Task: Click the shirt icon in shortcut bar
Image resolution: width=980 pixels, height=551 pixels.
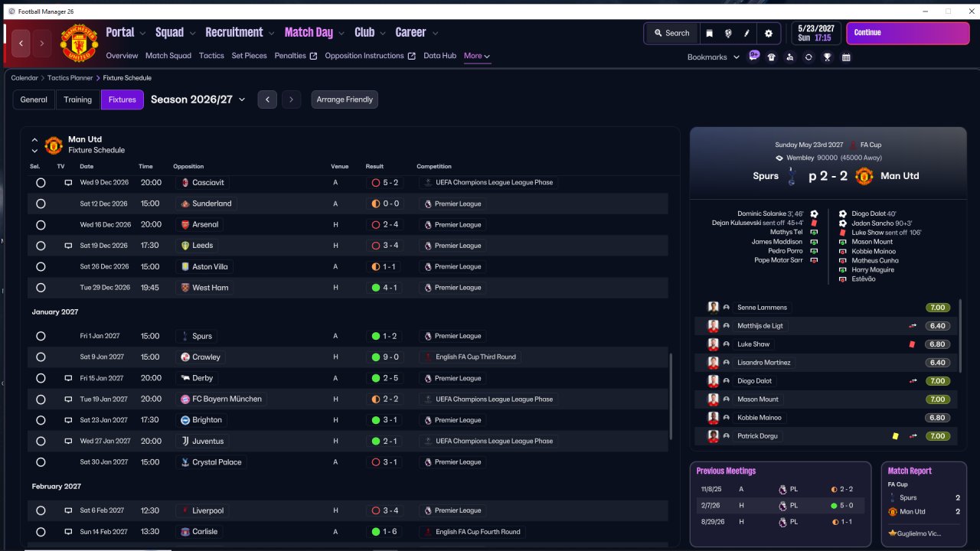Action: click(771, 57)
